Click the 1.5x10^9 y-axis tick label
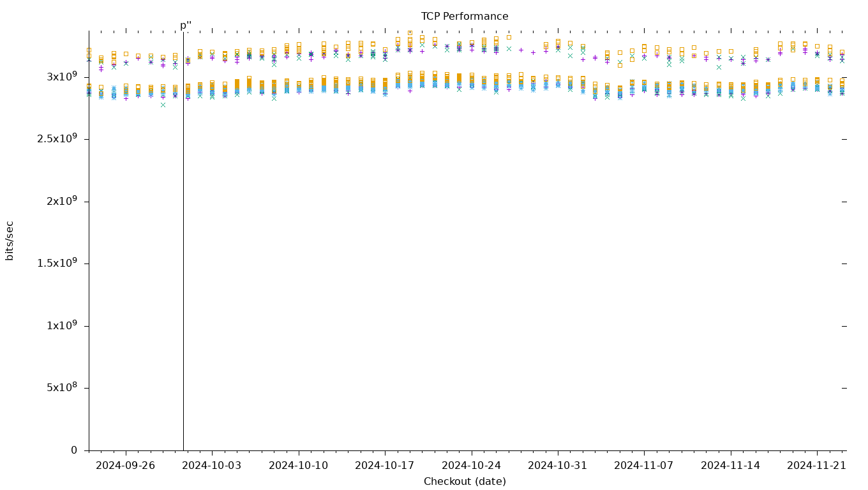868x490 pixels. [57, 263]
